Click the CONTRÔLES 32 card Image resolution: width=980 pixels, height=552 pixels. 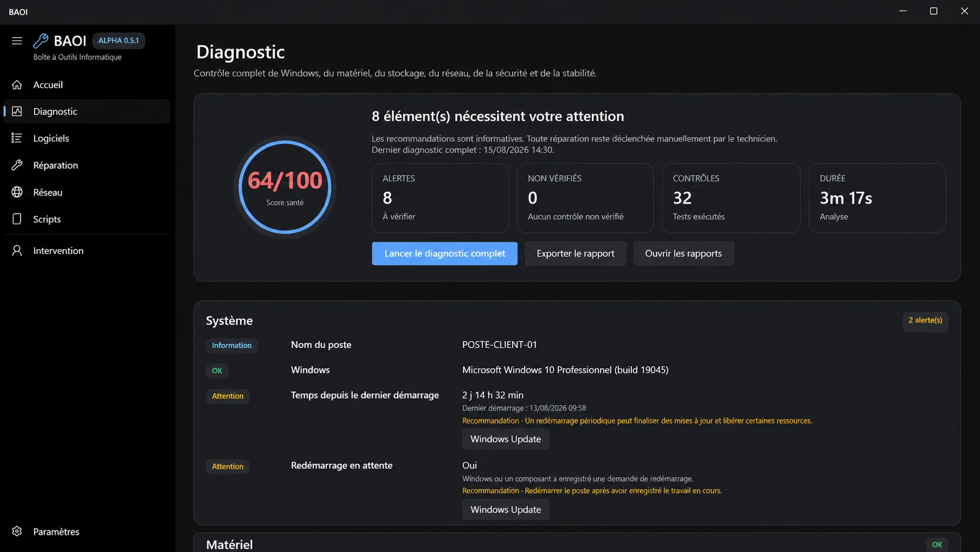click(731, 198)
